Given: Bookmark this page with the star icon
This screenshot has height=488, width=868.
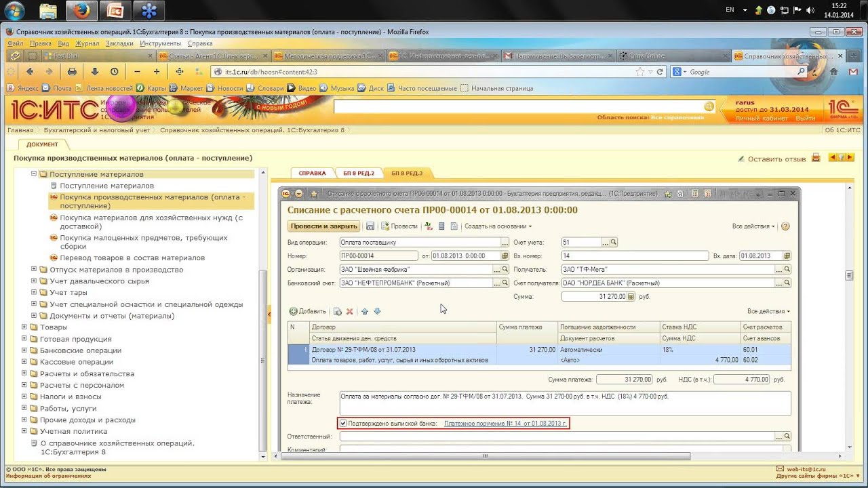Looking at the screenshot, I should (x=639, y=72).
